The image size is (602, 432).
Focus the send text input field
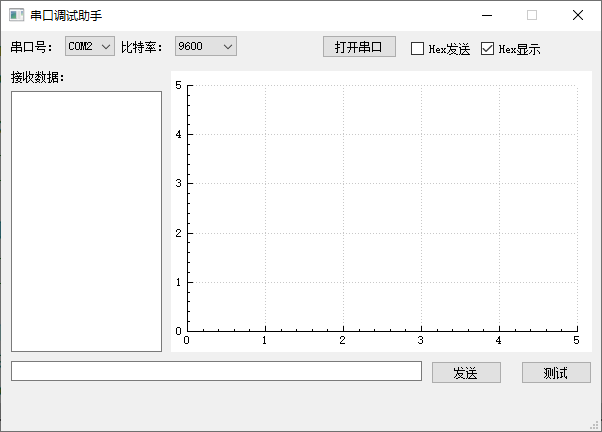[x=216, y=371]
